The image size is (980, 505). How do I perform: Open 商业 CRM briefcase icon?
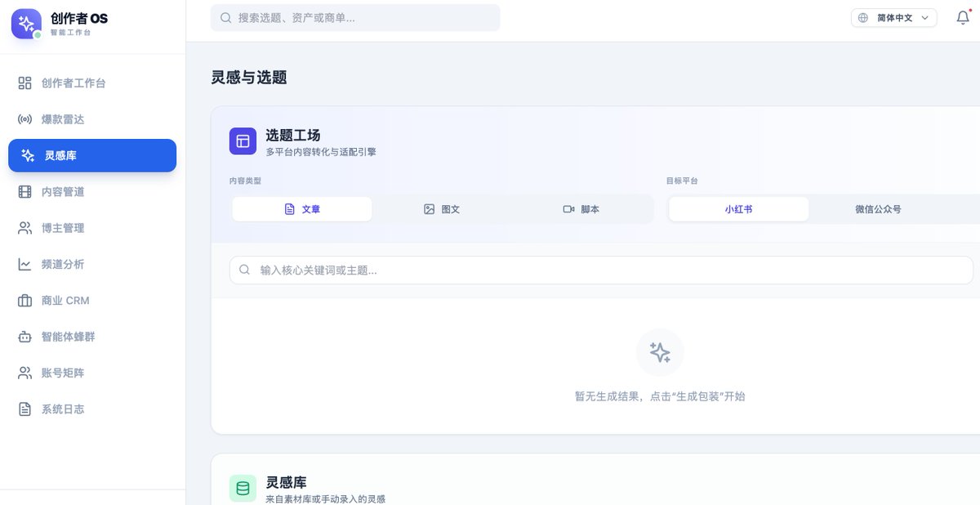coord(25,301)
